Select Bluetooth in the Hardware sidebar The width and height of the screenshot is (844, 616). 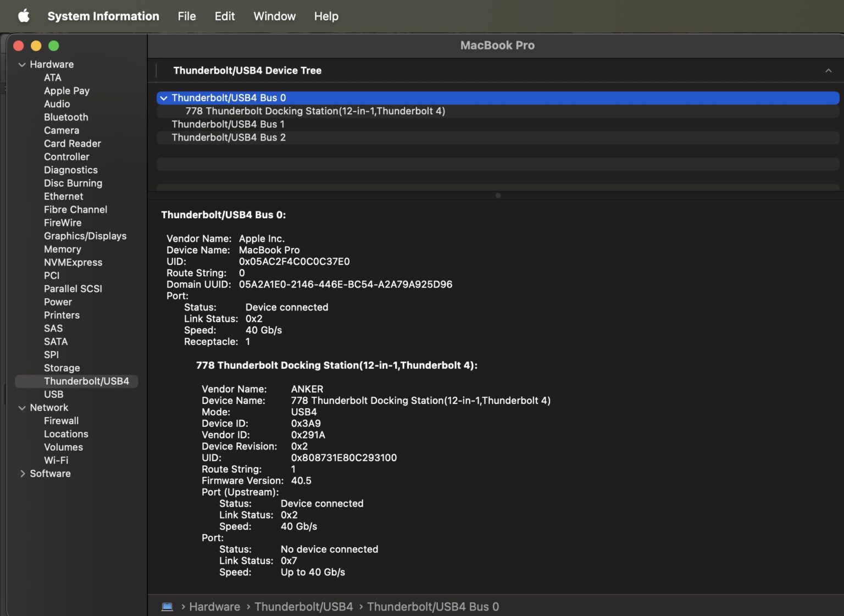click(66, 117)
